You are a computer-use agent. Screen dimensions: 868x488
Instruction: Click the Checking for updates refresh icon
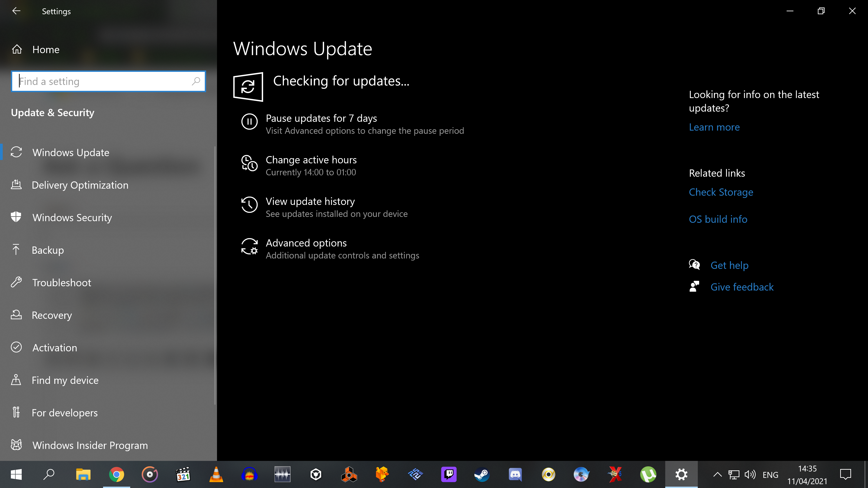coord(248,87)
